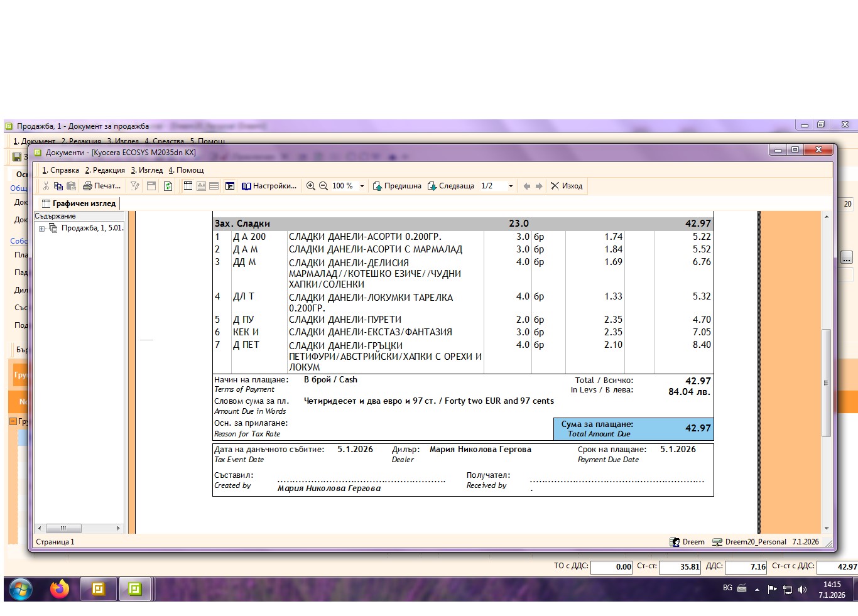Click the document's vertical scrollbar down arrow
The image size is (858, 616).
pyautogui.click(x=827, y=529)
